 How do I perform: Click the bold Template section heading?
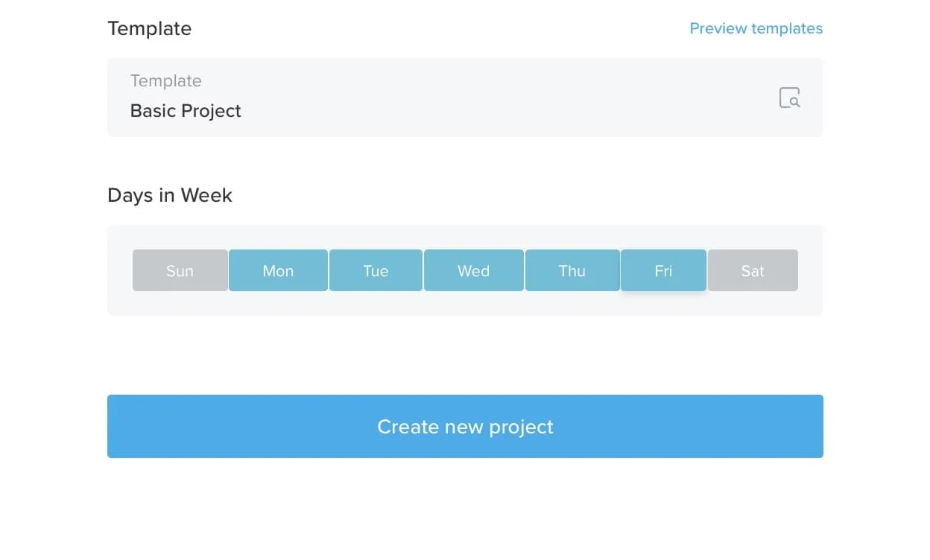150,28
